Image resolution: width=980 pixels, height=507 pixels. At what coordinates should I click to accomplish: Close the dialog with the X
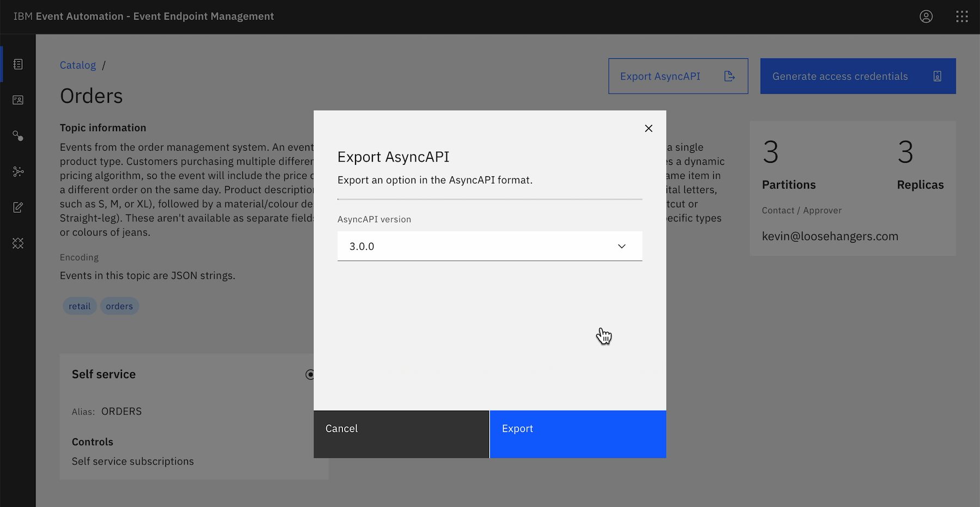(648, 128)
